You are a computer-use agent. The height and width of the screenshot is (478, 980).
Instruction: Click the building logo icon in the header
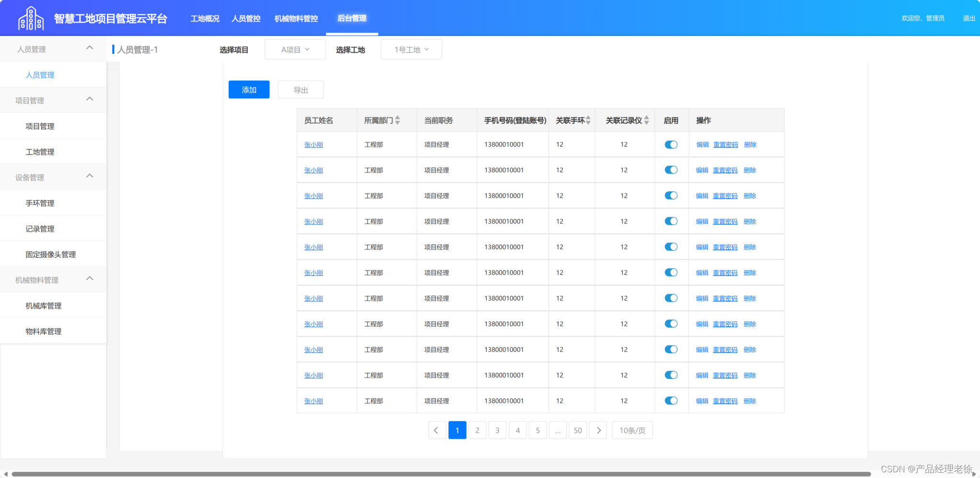[31, 18]
